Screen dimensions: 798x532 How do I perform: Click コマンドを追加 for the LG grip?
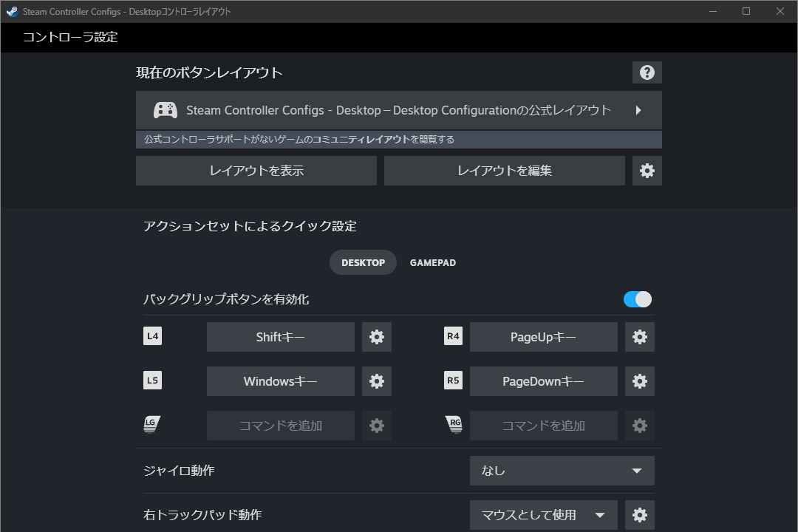[281, 426]
